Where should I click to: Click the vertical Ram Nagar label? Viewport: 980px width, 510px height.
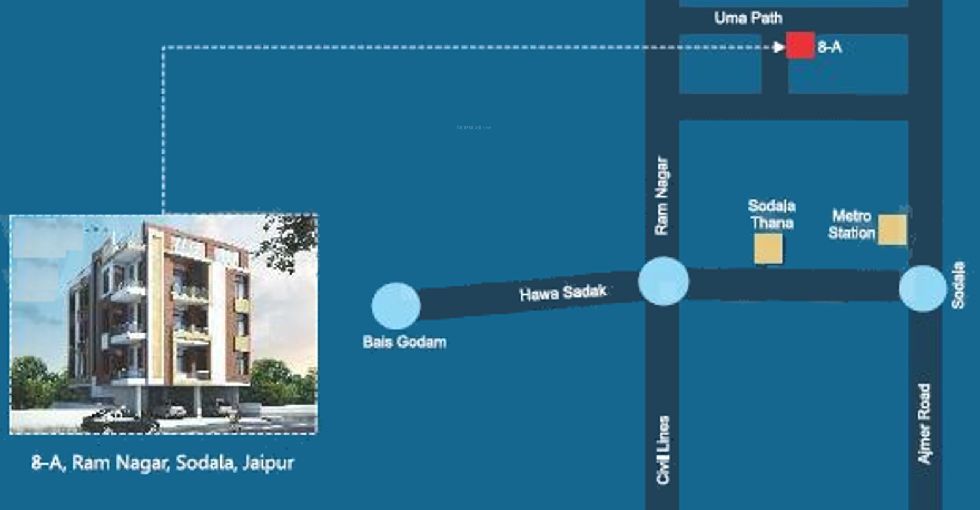tap(661, 196)
